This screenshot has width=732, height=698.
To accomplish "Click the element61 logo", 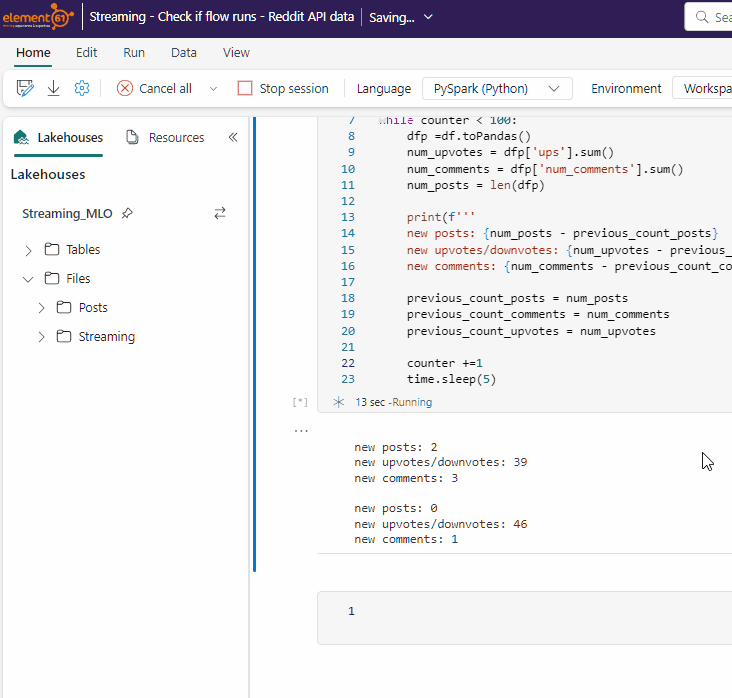I will click(x=37, y=17).
